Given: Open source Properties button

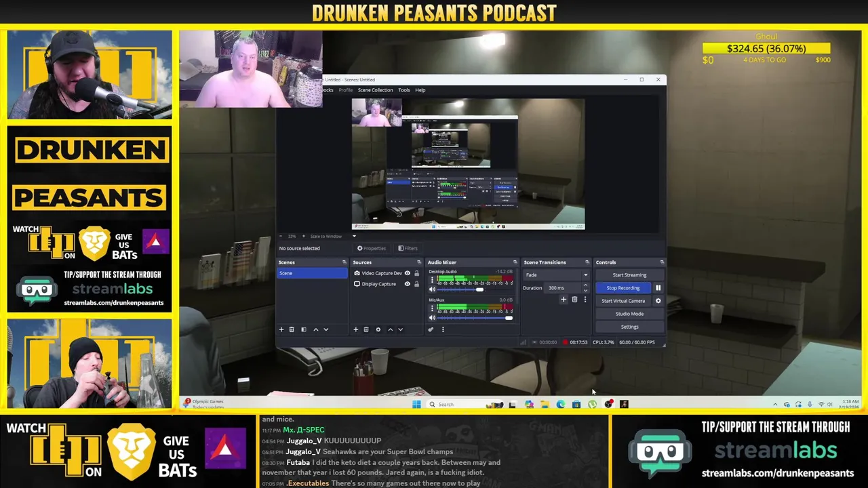Looking at the screenshot, I should click(x=372, y=248).
